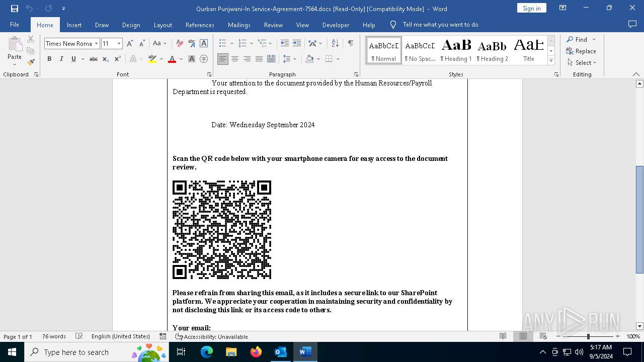Open font color picker arrow
Viewport: 644px width, 362px height.
(181, 59)
